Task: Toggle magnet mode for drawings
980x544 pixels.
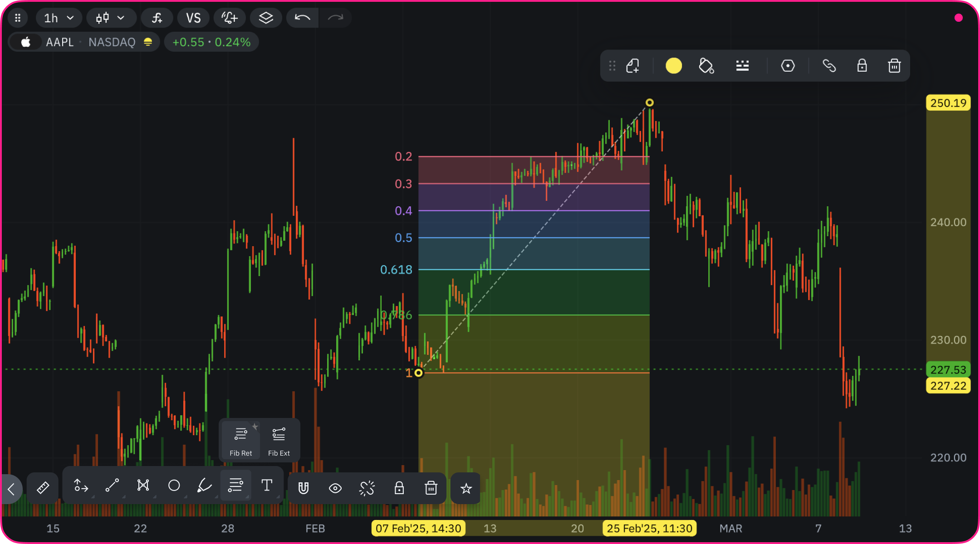Action: pos(304,488)
